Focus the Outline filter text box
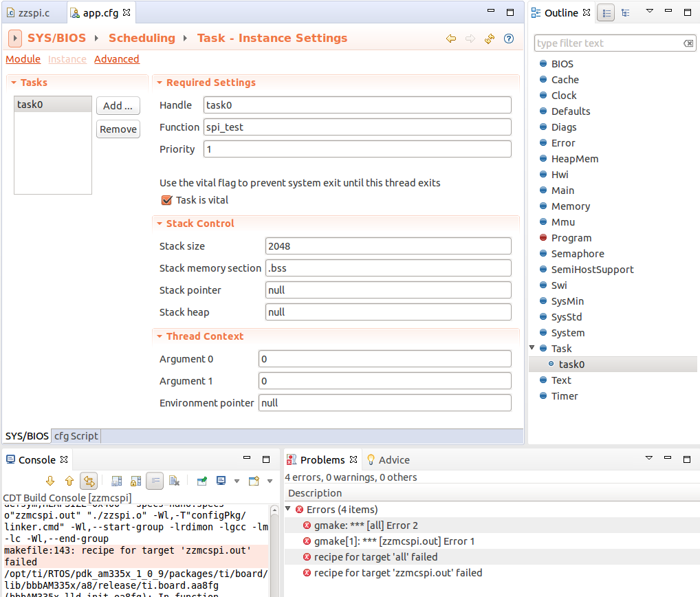This screenshot has width=700, height=597. point(609,43)
